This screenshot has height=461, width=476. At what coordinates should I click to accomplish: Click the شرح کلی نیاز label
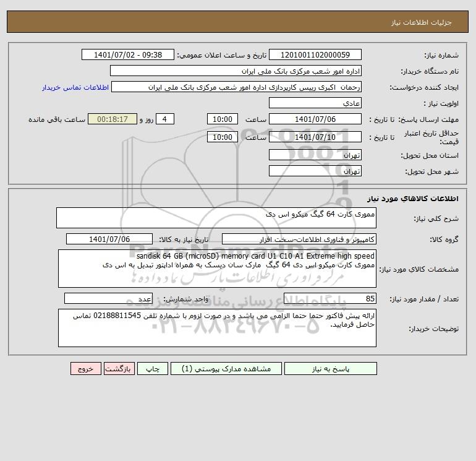(436, 218)
